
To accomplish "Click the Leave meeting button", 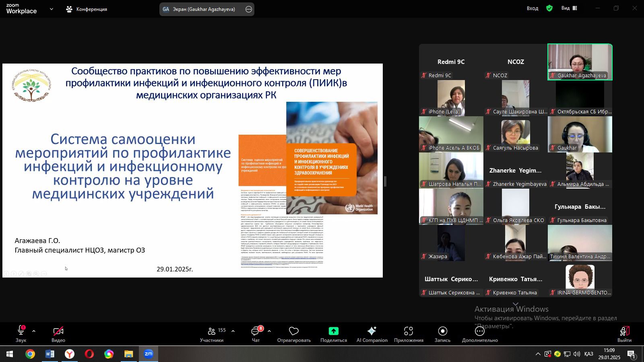I will pyautogui.click(x=624, y=334).
